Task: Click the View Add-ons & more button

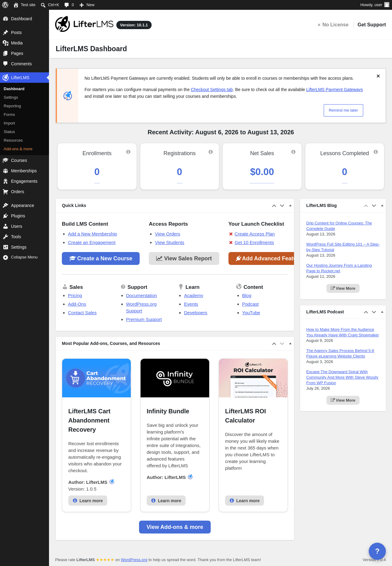Action: click(175, 527)
